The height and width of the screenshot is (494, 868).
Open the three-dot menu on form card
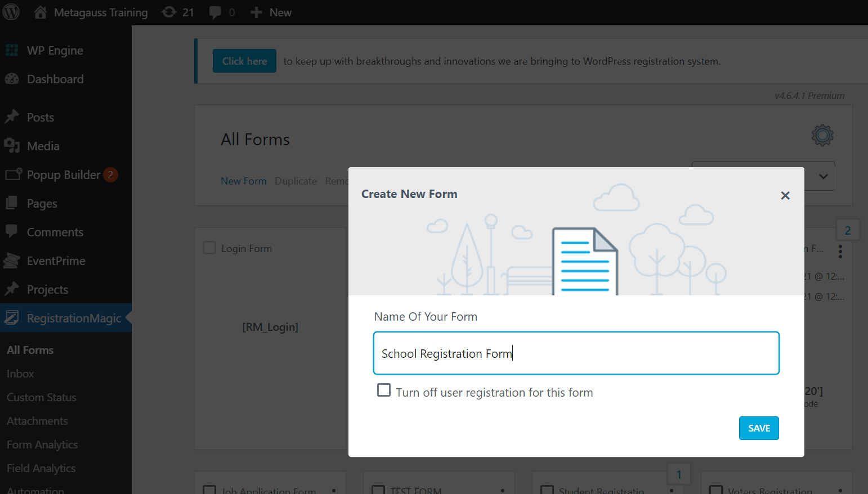[840, 252]
